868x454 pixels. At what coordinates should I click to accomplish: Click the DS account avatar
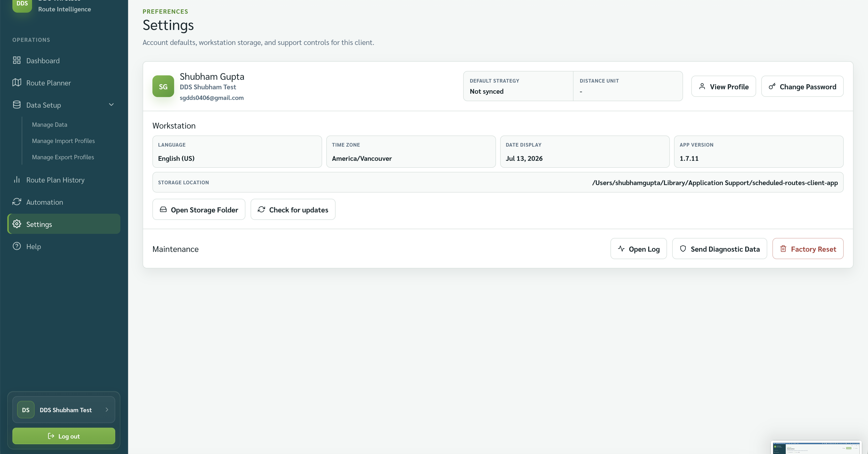[x=26, y=410]
